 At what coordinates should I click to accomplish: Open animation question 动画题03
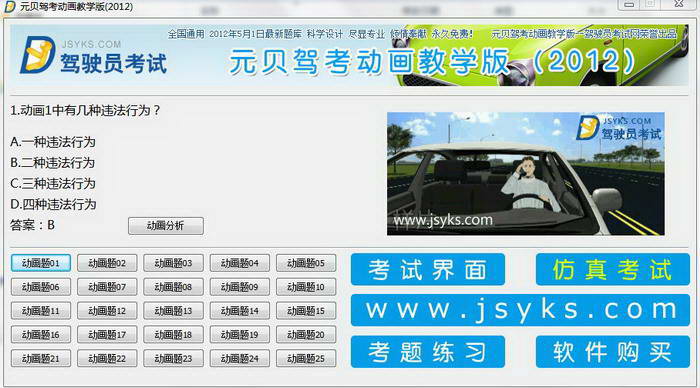(173, 263)
